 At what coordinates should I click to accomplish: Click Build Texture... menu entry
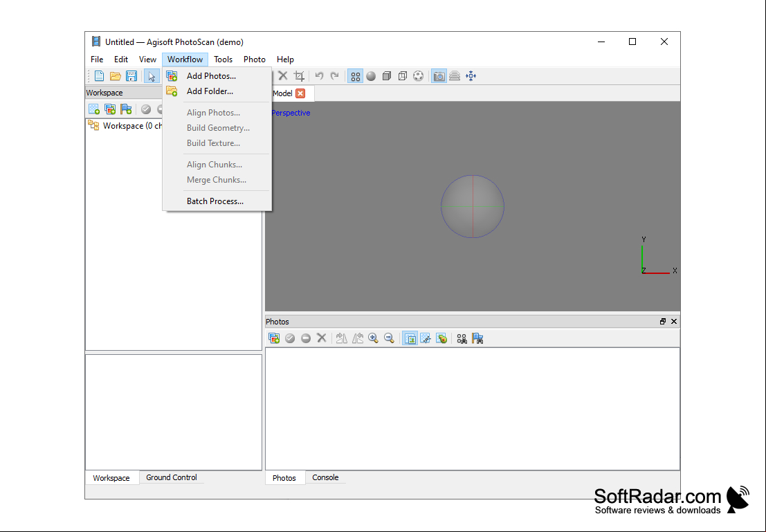(217, 143)
